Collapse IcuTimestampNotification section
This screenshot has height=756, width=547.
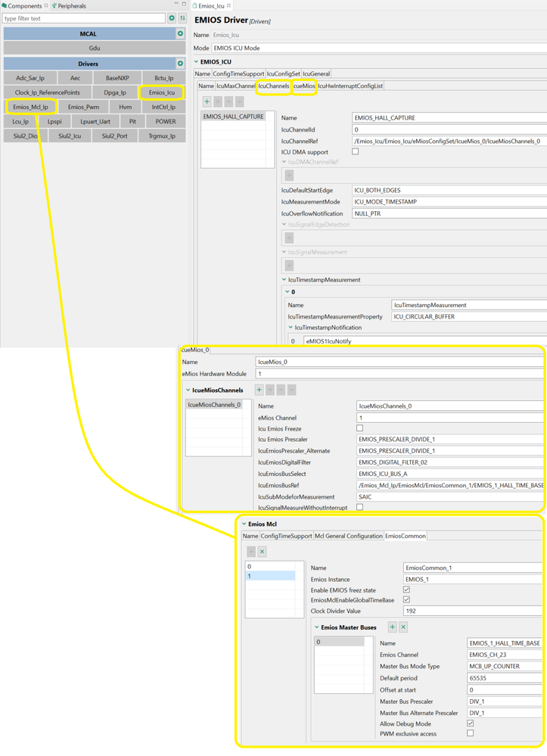click(x=291, y=328)
